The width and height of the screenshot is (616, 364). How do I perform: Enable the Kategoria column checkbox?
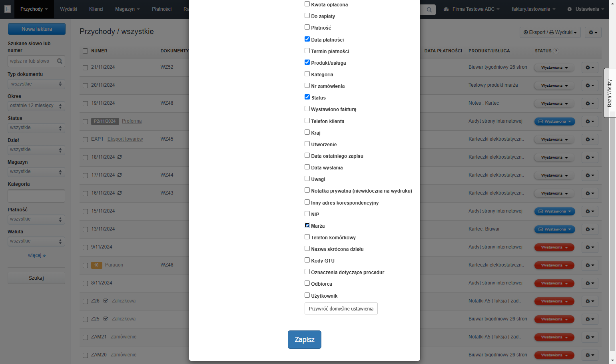[307, 74]
